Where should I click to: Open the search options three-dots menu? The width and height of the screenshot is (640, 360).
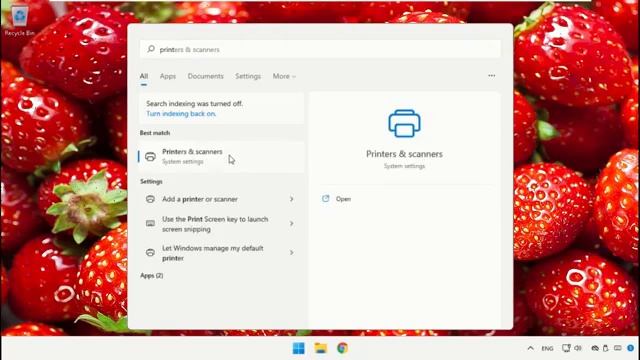click(x=491, y=76)
